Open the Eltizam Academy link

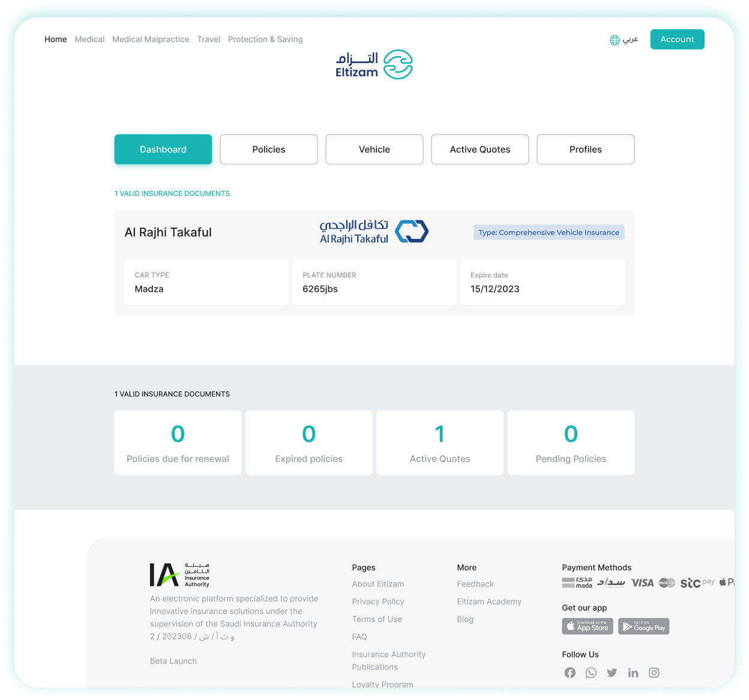click(x=489, y=602)
